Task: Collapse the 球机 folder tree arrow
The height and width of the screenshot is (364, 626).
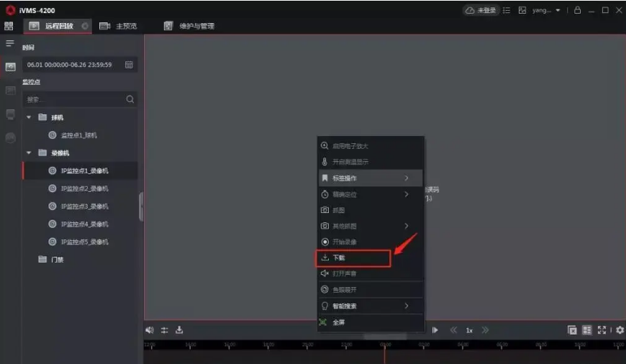Action: point(30,117)
